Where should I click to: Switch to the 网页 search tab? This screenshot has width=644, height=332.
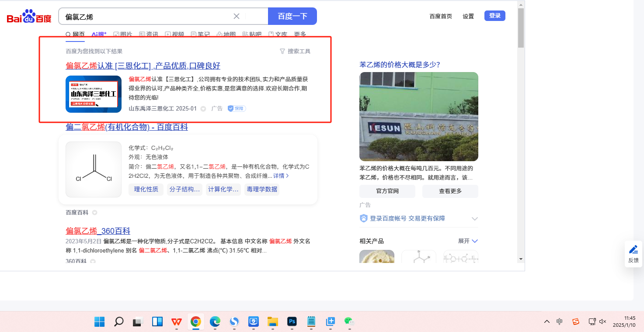(x=75, y=35)
